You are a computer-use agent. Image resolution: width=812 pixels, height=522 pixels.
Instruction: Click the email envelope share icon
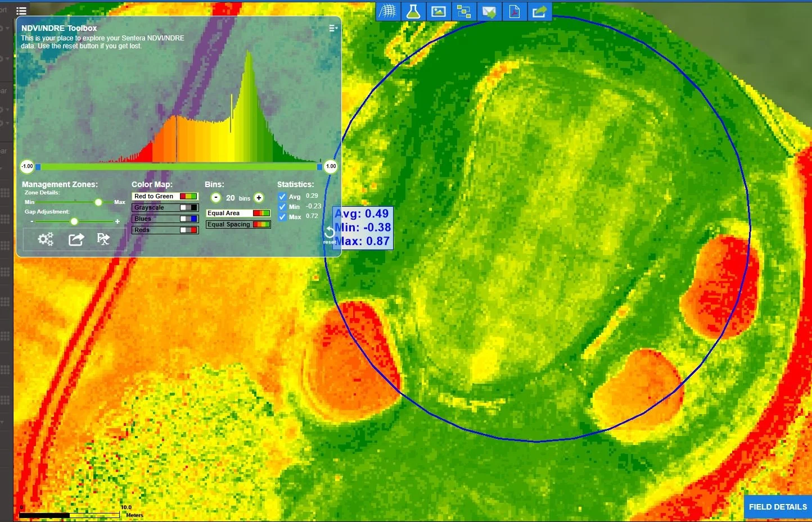489,11
